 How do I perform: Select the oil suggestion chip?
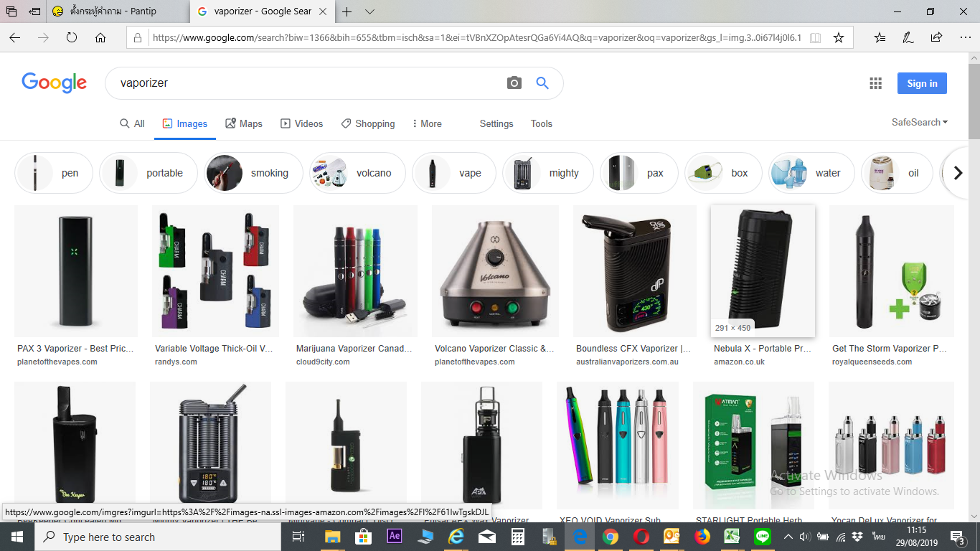(x=897, y=173)
